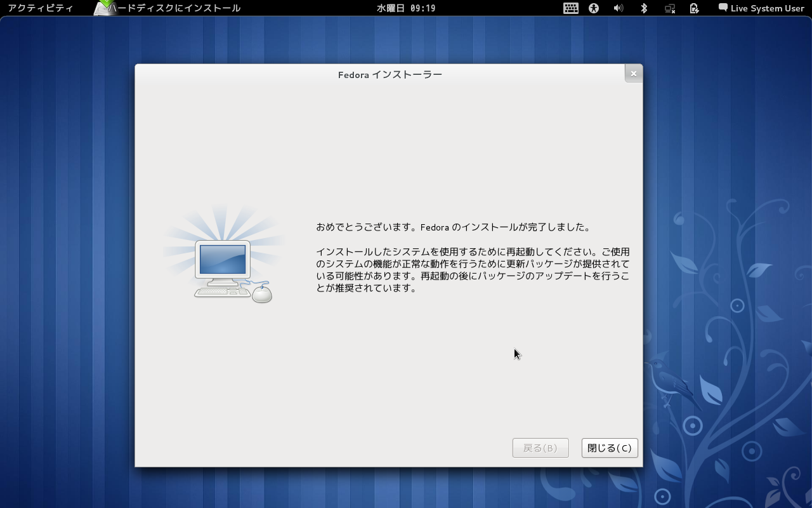Open the 水曜日 09:19 clock menu
This screenshot has width=812, height=508.
point(406,8)
